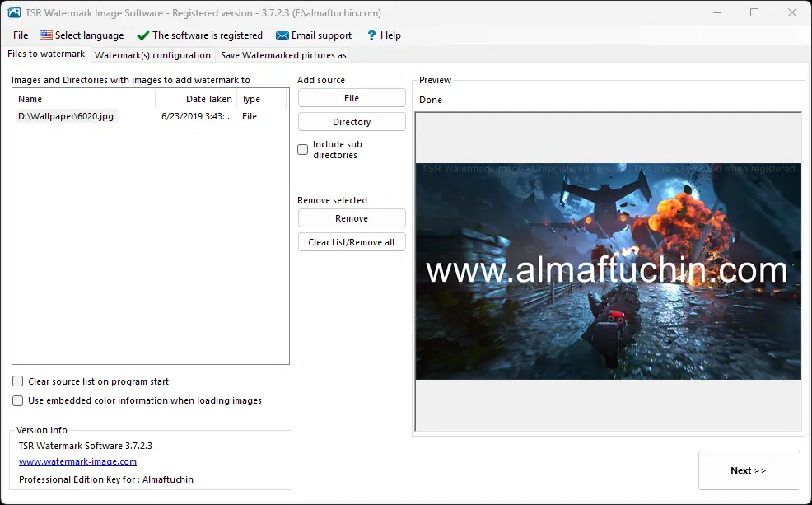Viewport: 812px width, 505px height.
Task: Maximize the TSR Watermark window
Action: (x=754, y=12)
